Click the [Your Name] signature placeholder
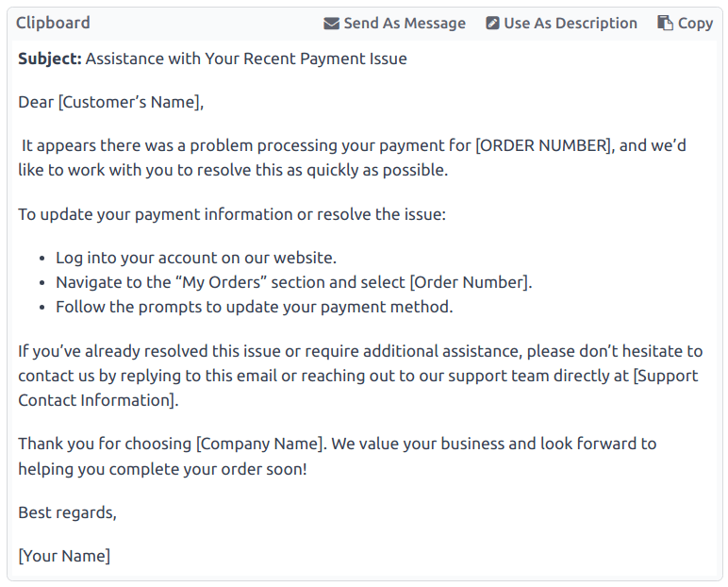728x587 pixels. 64,556
